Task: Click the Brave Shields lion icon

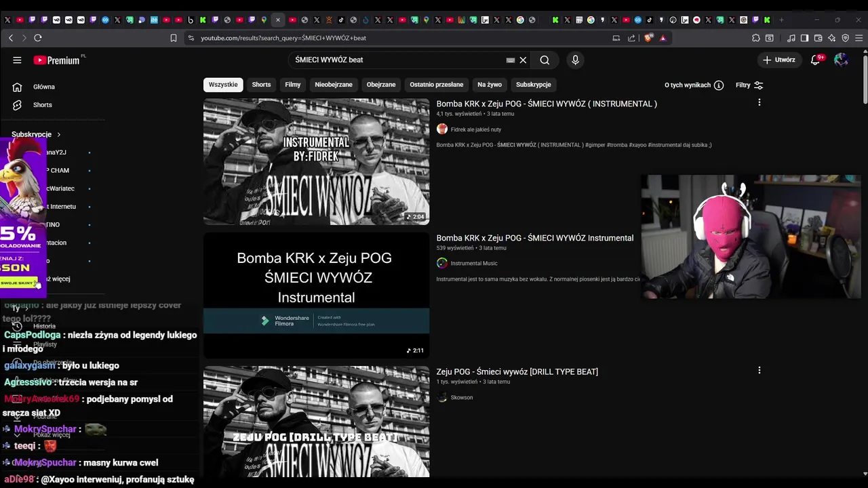Action: [x=648, y=38]
